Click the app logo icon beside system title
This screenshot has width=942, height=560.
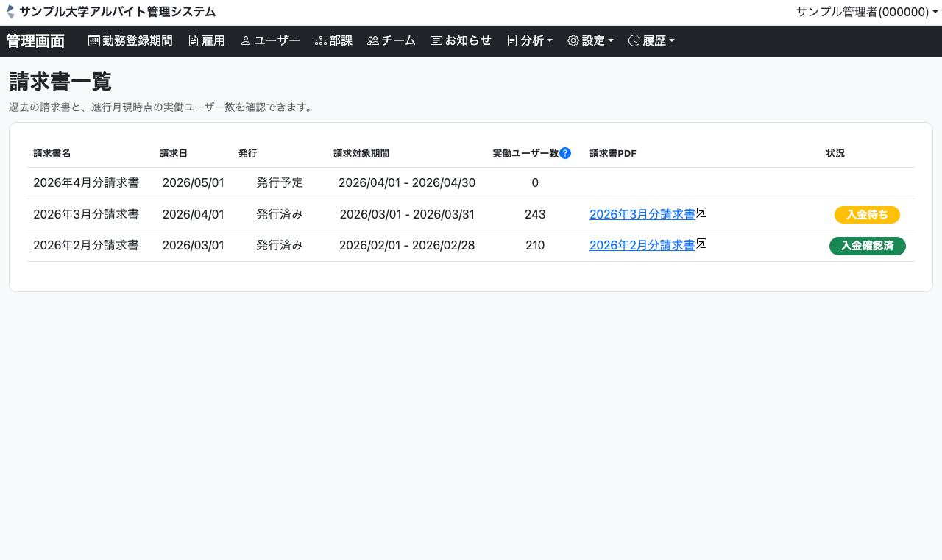click(10, 12)
